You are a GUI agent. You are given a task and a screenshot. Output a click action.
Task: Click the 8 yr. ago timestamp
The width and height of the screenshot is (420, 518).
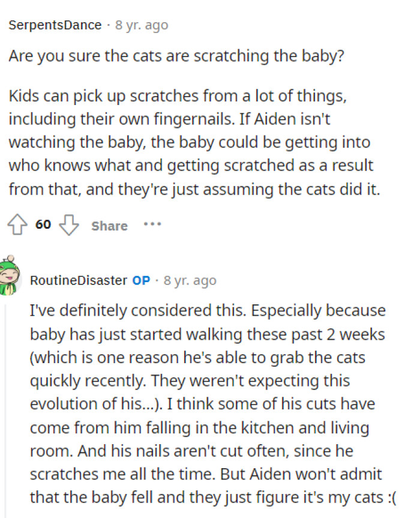click(x=141, y=25)
